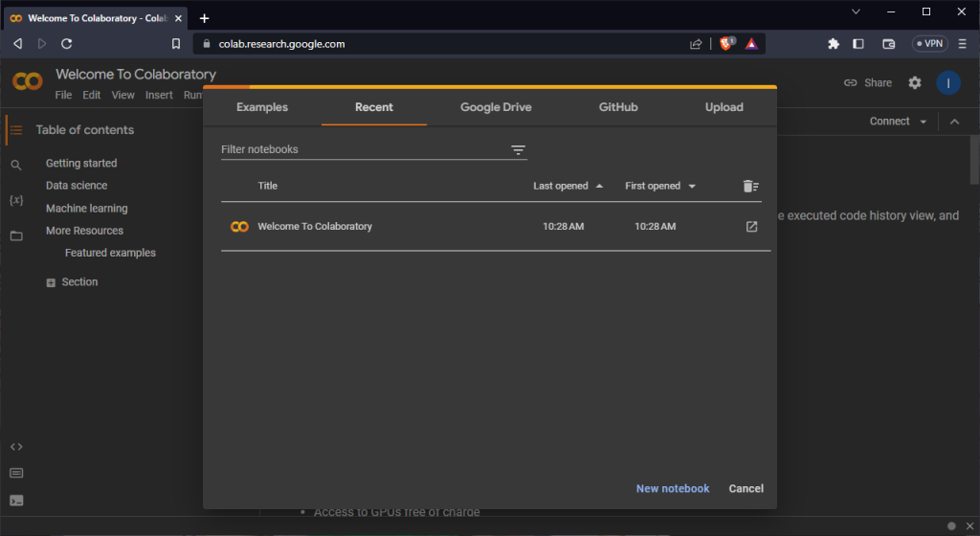The image size is (980, 536).
Task: Open the Variables {x} sidebar icon
Action: click(x=16, y=200)
